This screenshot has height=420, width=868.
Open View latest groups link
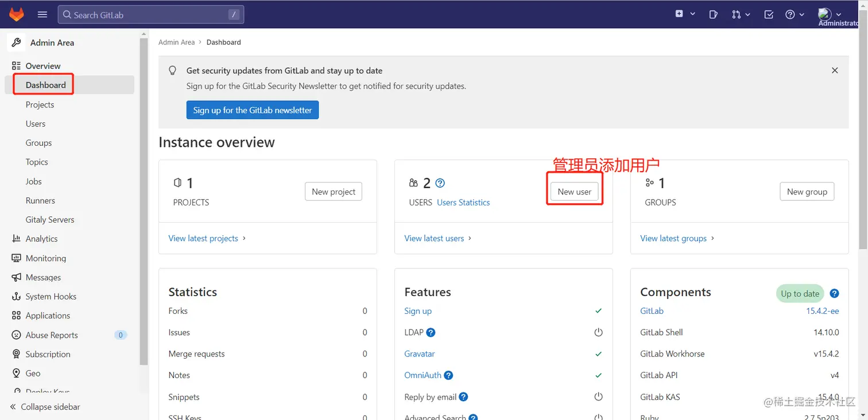point(677,238)
